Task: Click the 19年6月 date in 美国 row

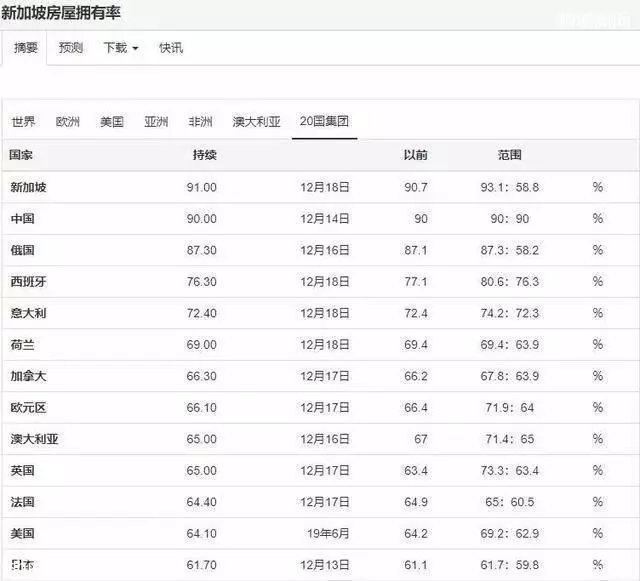Action: (x=329, y=533)
